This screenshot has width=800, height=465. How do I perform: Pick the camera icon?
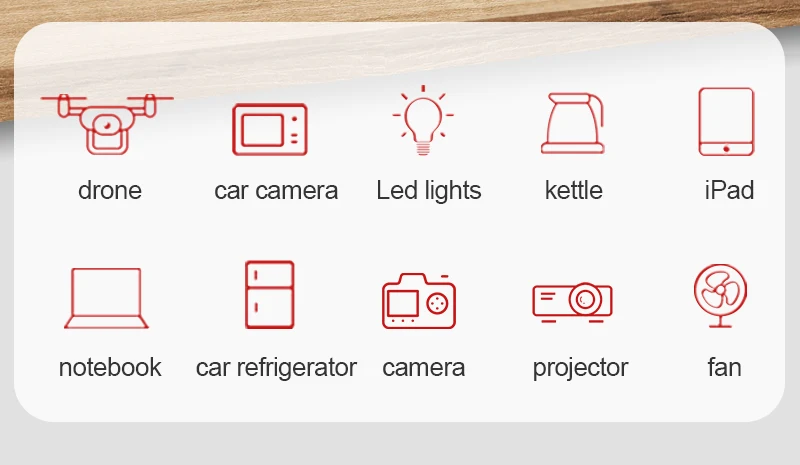coord(419,301)
